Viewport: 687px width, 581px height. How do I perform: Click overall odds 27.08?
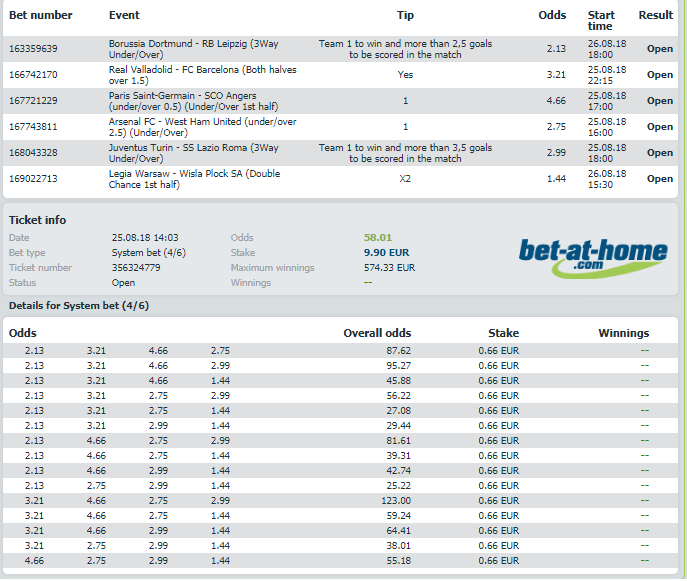coord(398,411)
